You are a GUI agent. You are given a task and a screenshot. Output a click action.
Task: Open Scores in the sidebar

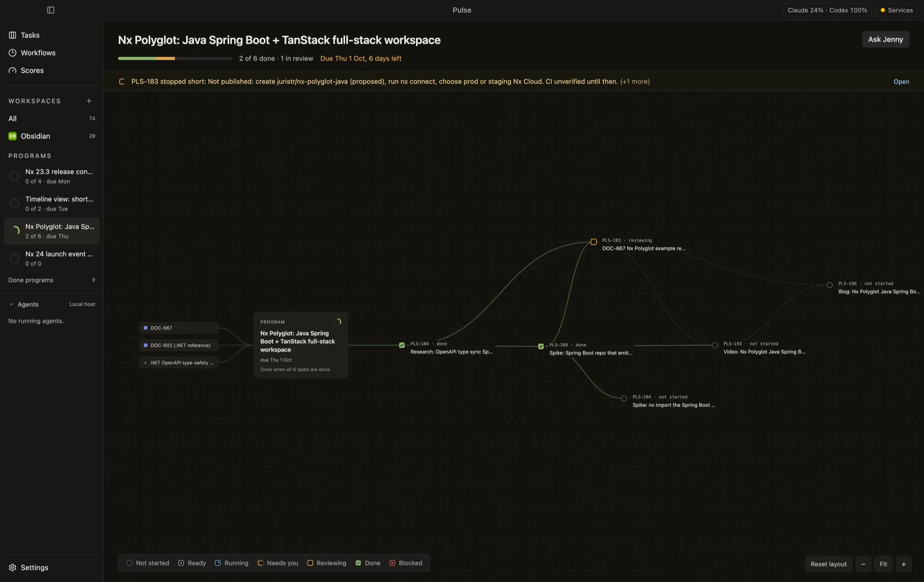coord(52,70)
